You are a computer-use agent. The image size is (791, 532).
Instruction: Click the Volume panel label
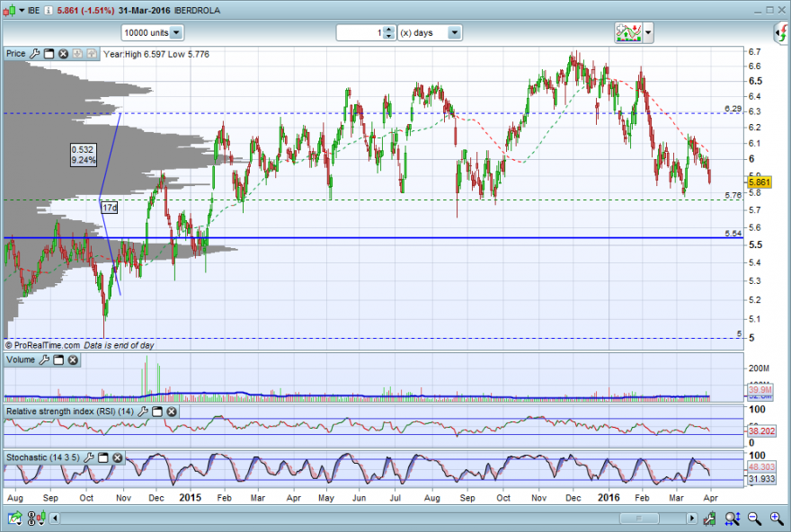click(21, 359)
